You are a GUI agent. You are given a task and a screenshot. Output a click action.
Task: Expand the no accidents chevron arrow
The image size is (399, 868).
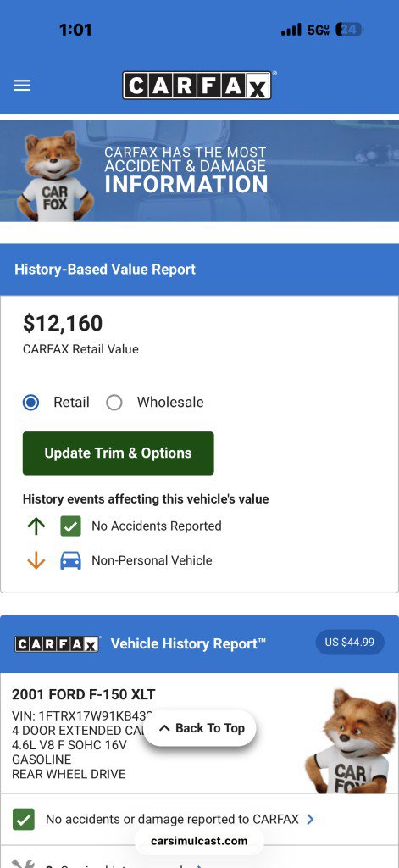[x=310, y=819]
